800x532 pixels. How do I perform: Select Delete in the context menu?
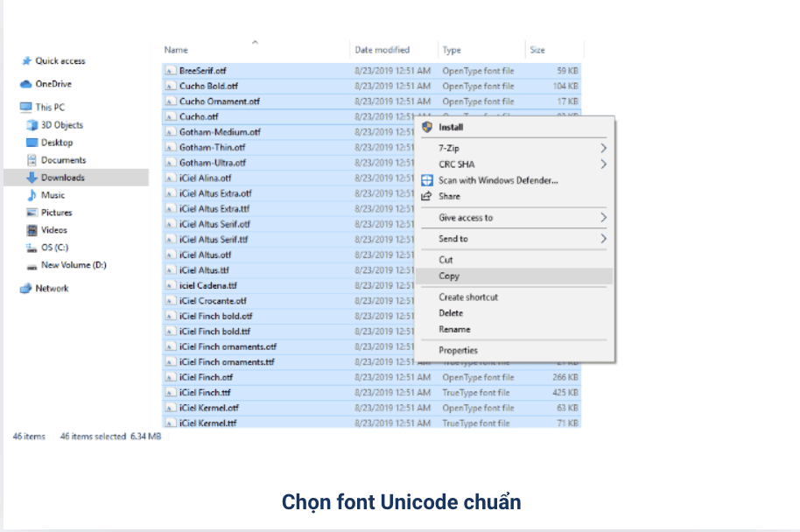coord(451,313)
